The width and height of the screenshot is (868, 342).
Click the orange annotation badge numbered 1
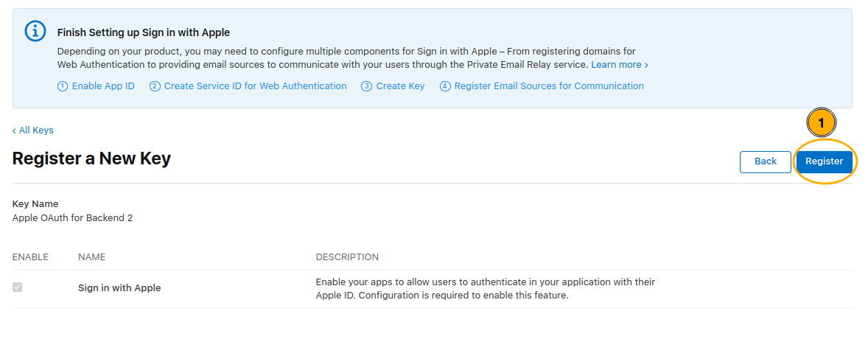822,123
